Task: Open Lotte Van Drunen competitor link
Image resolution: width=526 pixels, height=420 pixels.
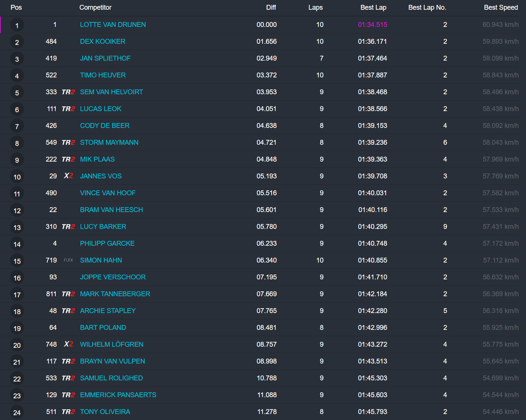Action: [113, 25]
